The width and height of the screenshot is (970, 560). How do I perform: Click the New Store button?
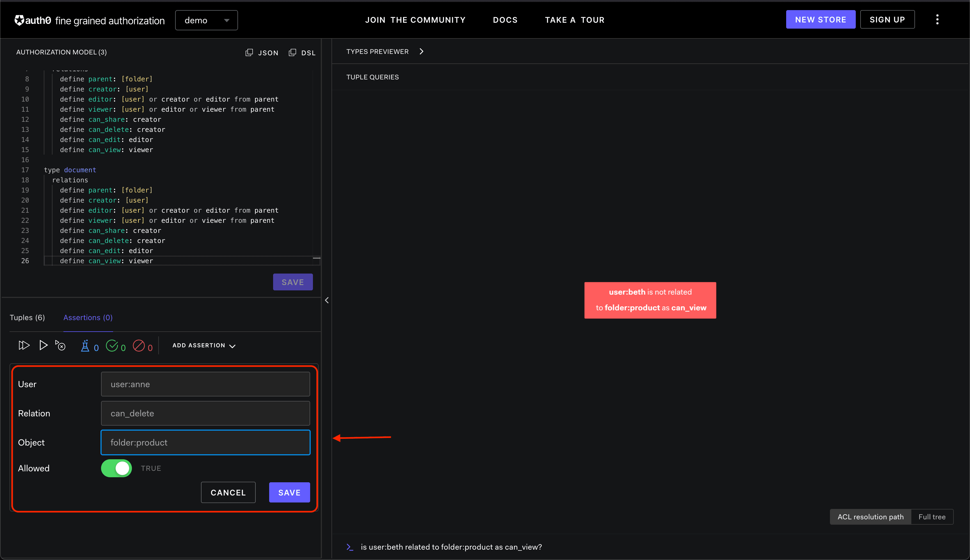pos(820,20)
